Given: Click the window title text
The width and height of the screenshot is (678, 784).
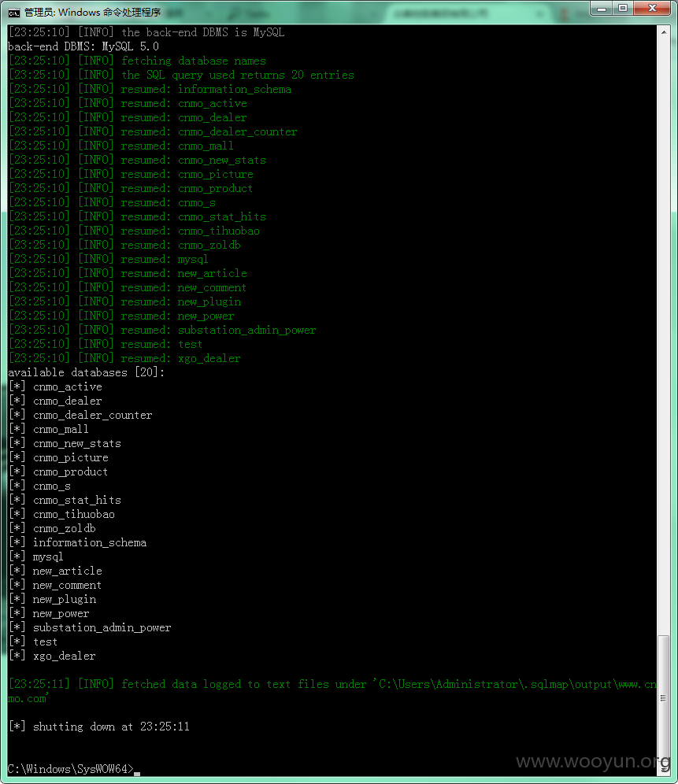Looking at the screenshot, I should point(93,13).
